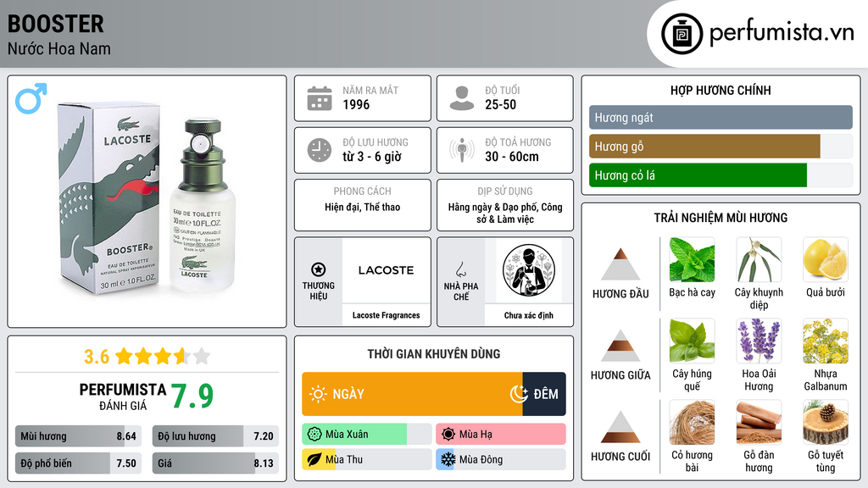This screenshot has height=488, width=868.
Task: Select the Bạc hà cay mint thumbnail
Action: click(x=692, y=260)
